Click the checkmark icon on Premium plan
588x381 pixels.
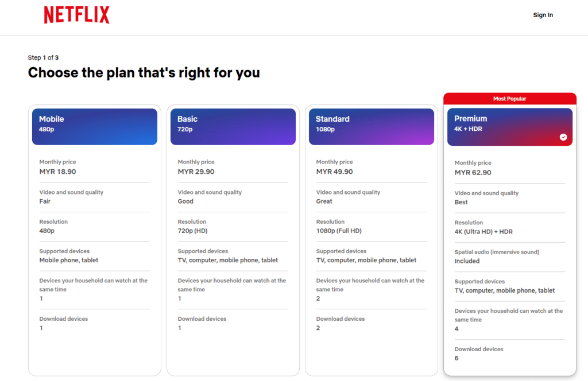coord(563,137)
